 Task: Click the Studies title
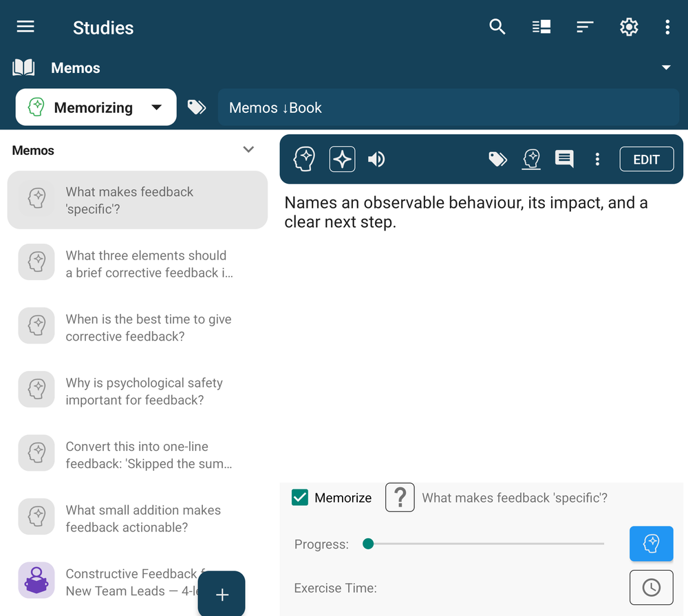click(x=103, y=28)
